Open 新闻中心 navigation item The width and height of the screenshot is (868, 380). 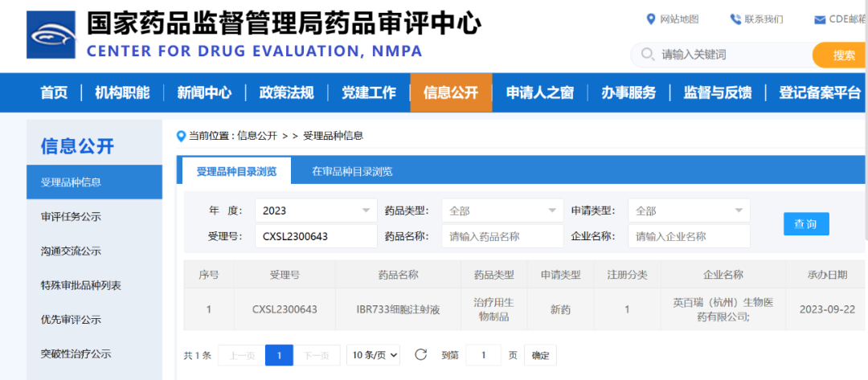pyautogui.click(x=204, y=92)
